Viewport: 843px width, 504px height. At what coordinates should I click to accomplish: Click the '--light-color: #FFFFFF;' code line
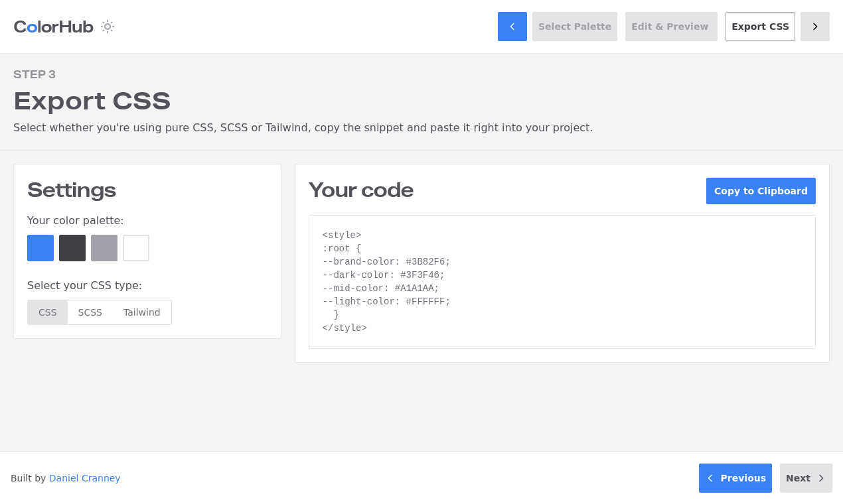(x=386, y=302)
